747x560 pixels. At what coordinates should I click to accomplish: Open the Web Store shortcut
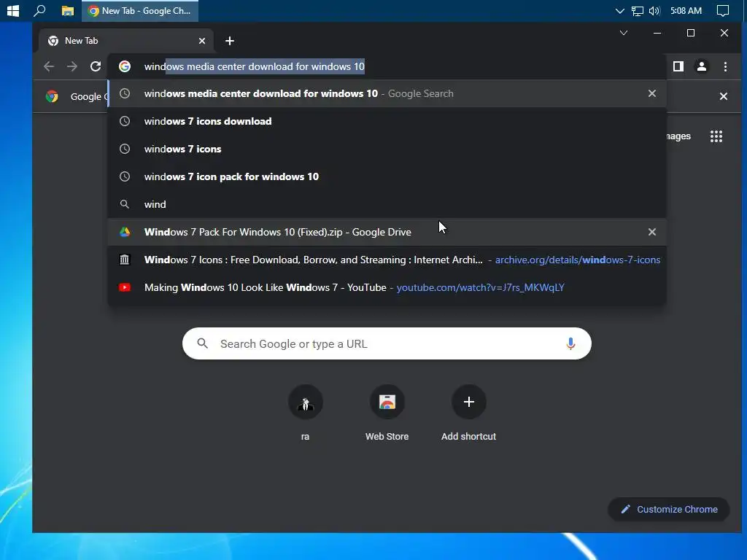[387, 413]
